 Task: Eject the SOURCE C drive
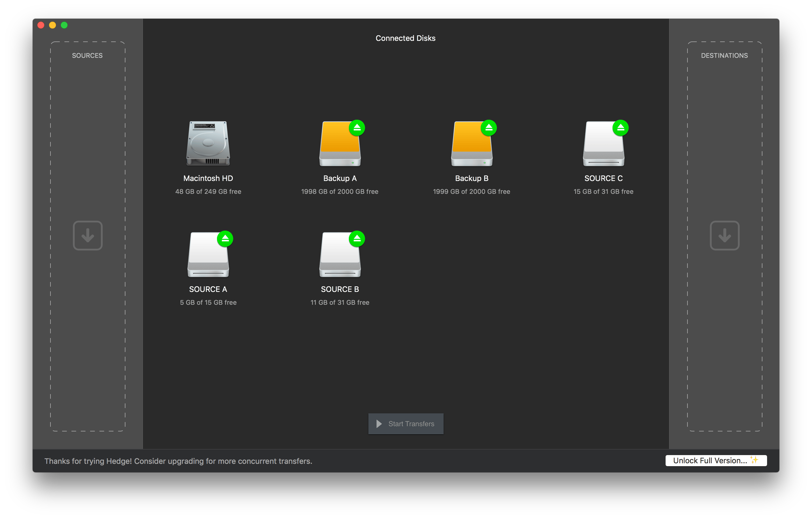pos(621,128)
